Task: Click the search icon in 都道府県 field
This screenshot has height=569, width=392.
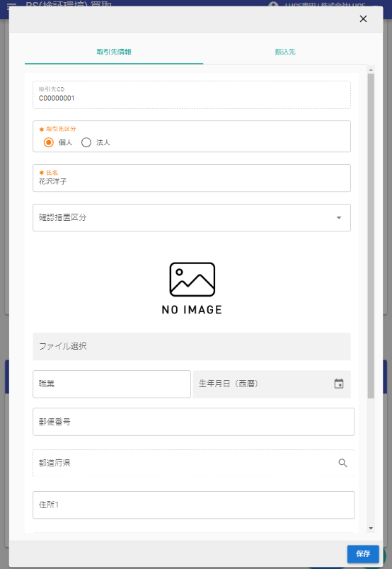Action: [x=342, y=463]
